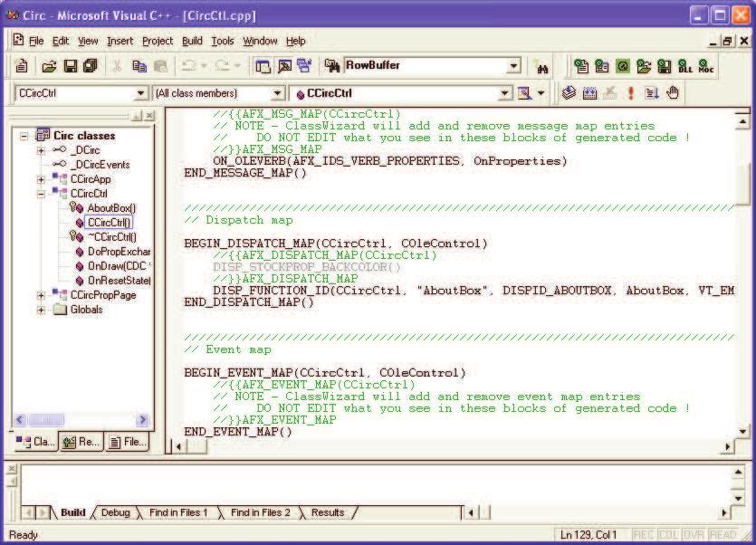
Task: Open the Project menu
Action: (158, 41)
